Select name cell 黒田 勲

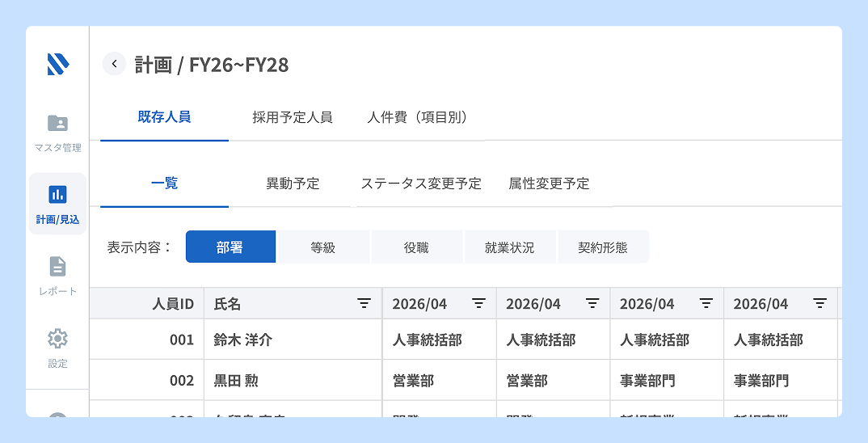293,381
